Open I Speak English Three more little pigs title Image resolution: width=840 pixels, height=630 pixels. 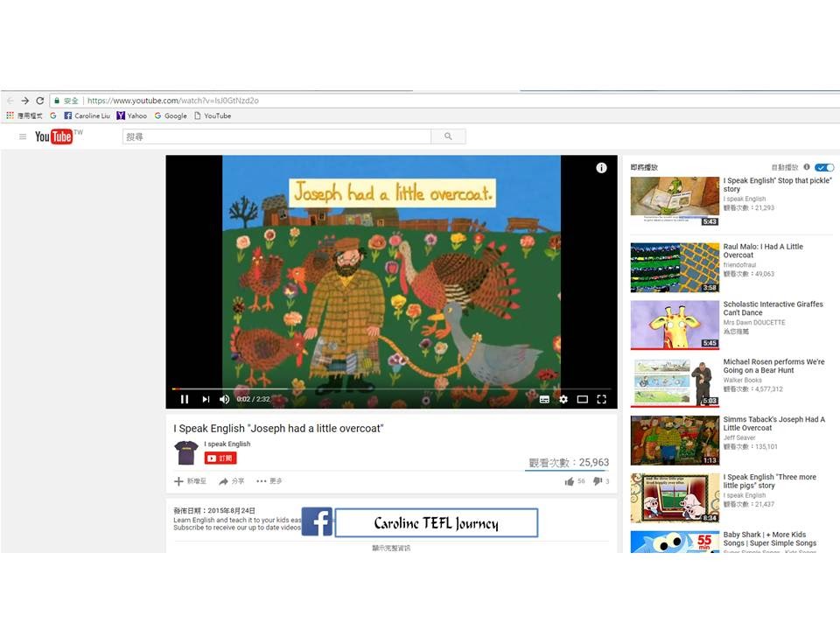tap(770, 481)
